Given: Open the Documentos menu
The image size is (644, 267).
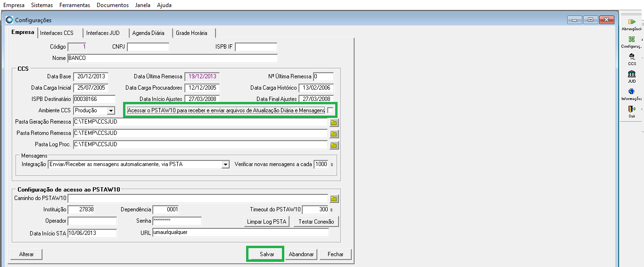Looking at the screenshot, I should [113, 5].
